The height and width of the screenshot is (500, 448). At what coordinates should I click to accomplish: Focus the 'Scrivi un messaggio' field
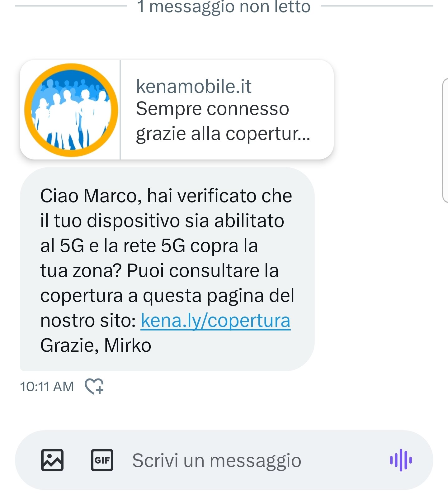217,460
